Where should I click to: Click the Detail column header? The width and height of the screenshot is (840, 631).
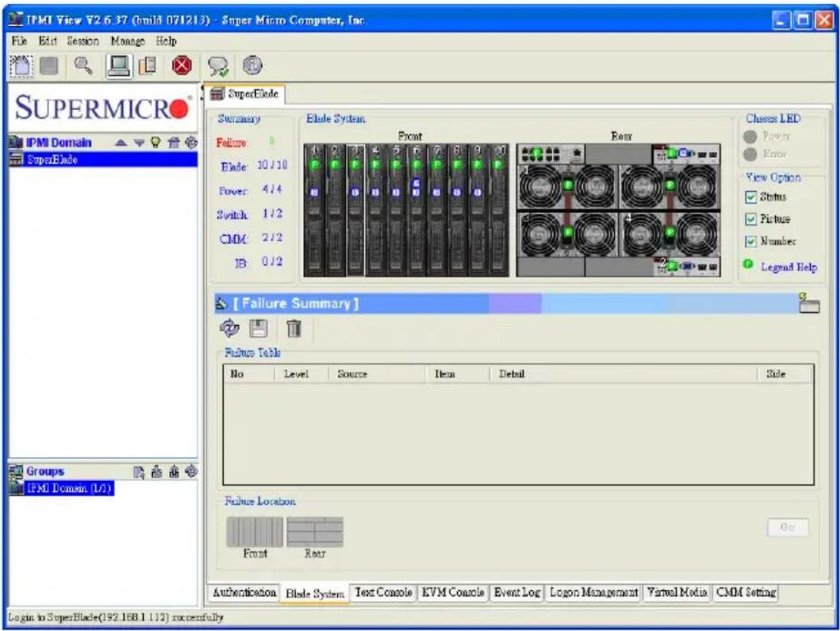pyautogui.click(x=623, y=374)
